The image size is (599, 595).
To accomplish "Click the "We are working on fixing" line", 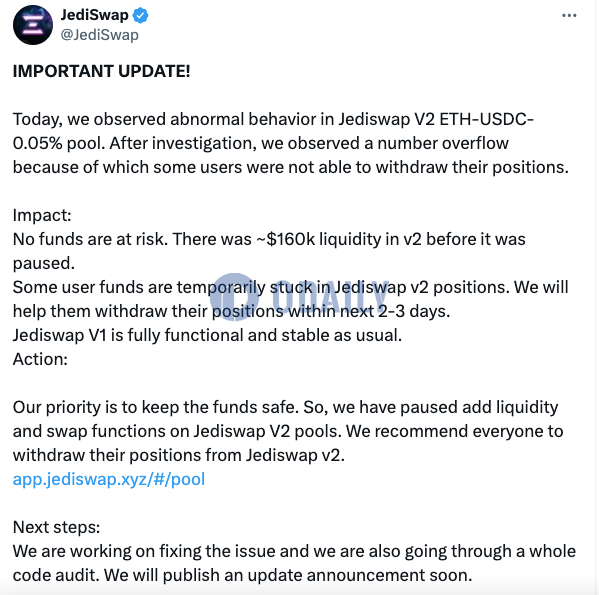I will pos(294,551).
